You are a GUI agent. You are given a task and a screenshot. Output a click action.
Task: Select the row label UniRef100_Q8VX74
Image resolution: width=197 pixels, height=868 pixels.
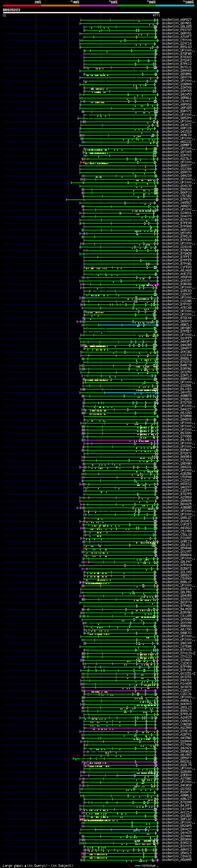coord(177,78)
